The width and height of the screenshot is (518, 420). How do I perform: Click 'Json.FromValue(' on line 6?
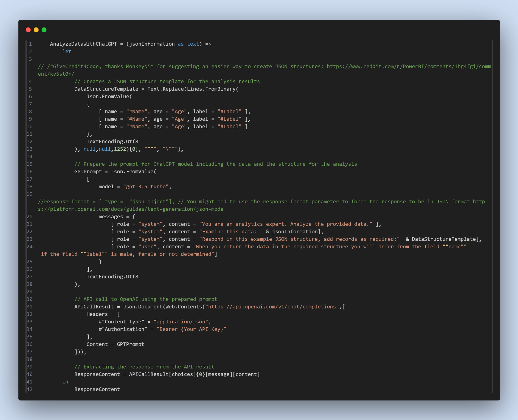(x=109, y=96)
